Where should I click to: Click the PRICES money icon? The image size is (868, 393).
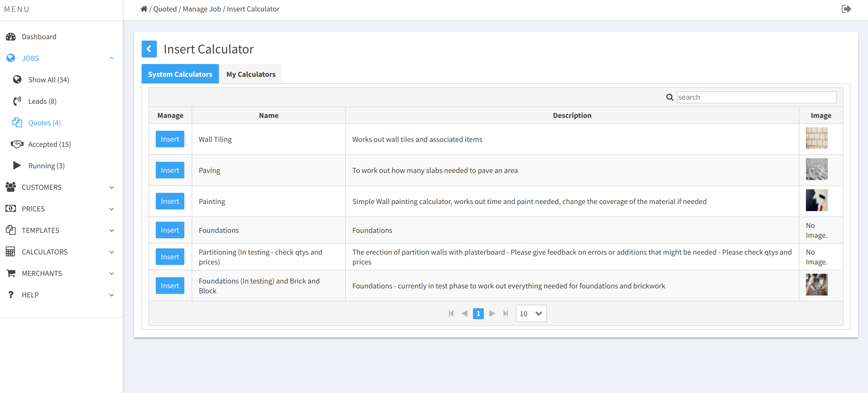coord(11,209)
